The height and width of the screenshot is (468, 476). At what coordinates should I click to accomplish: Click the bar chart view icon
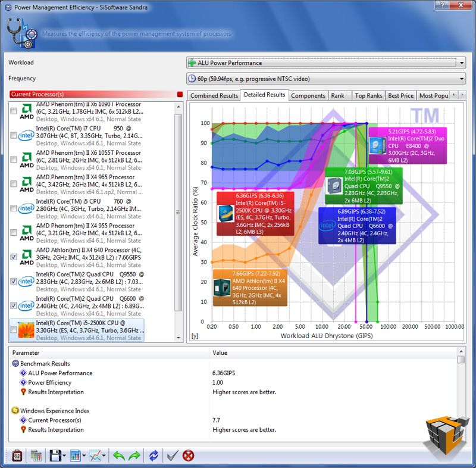[x=76, y=455]
